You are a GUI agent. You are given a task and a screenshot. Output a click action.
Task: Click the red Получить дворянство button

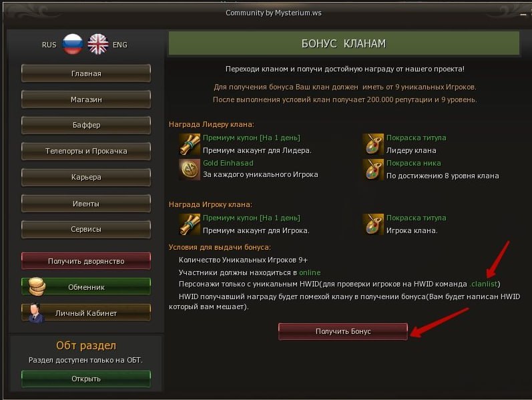(x=86, y=261)
